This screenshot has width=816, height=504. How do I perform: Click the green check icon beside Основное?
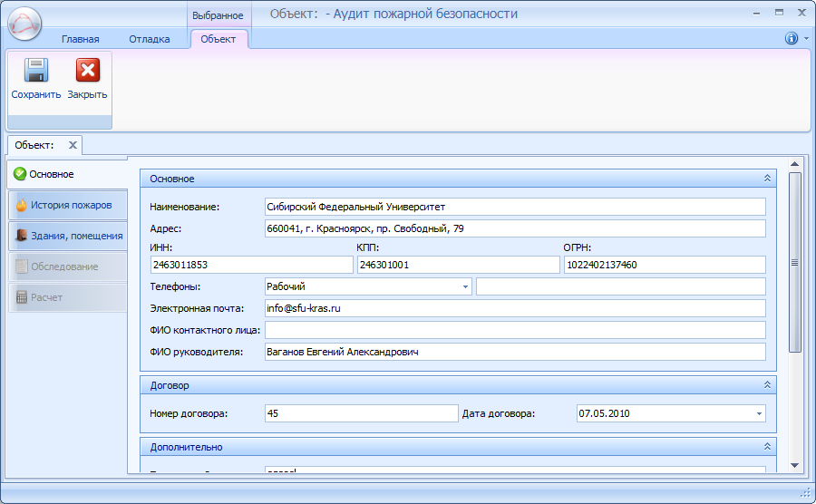(20, 174)
